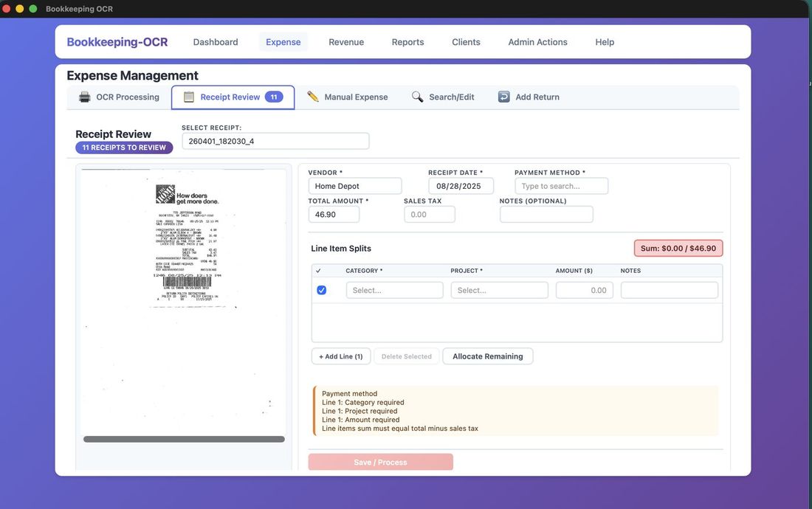The height and width of the screenshot is (509, 812).
Task: Click the horizontal scrollbar under the receipt
Action: [x=182, y=438]
